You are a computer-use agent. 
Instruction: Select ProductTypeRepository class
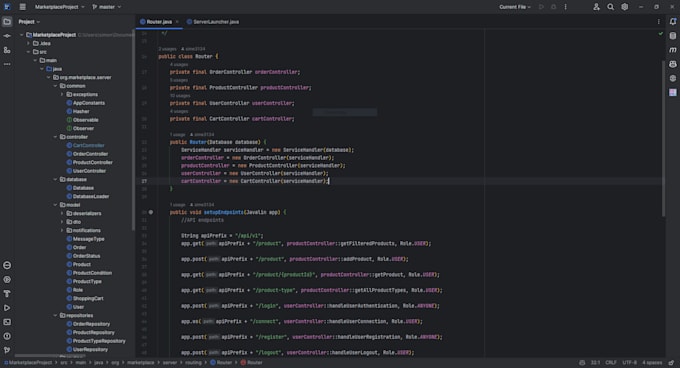(x=99, y=341)
